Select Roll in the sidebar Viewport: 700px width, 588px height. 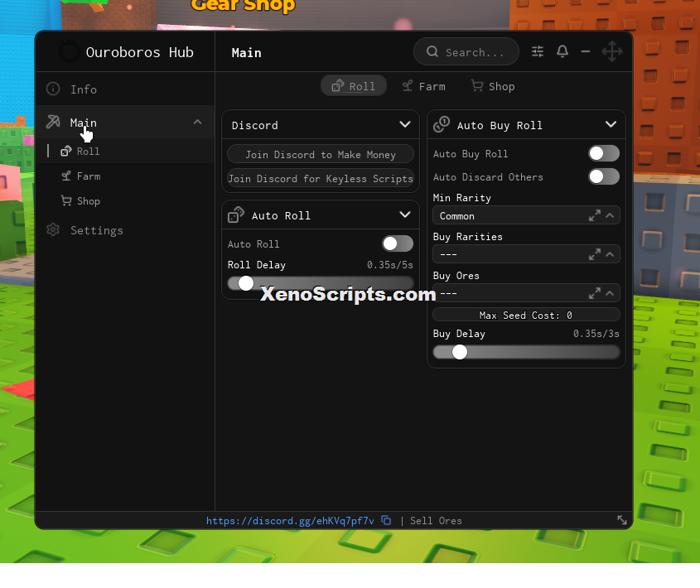click(x=125, y=151)
